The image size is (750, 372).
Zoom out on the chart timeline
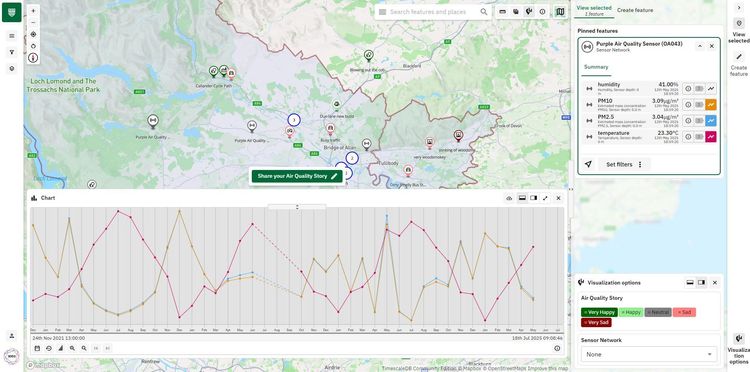[84, 348]
